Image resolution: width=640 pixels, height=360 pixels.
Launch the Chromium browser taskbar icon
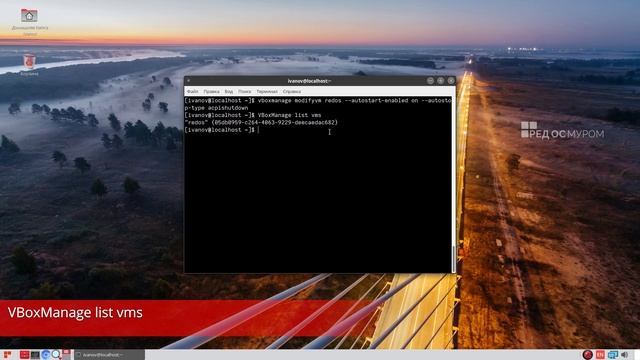click(46, 355)
